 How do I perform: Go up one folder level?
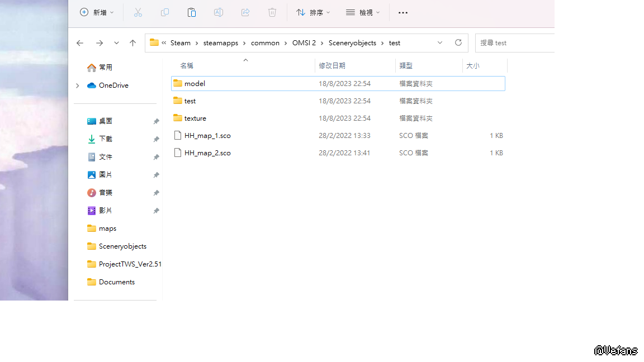pos(132,43)
